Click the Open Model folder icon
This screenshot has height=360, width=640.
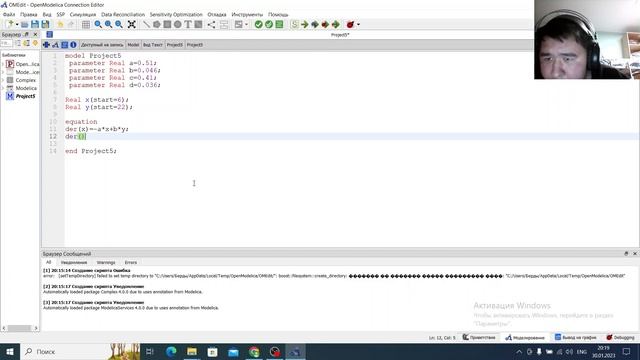tap(24, 24)
